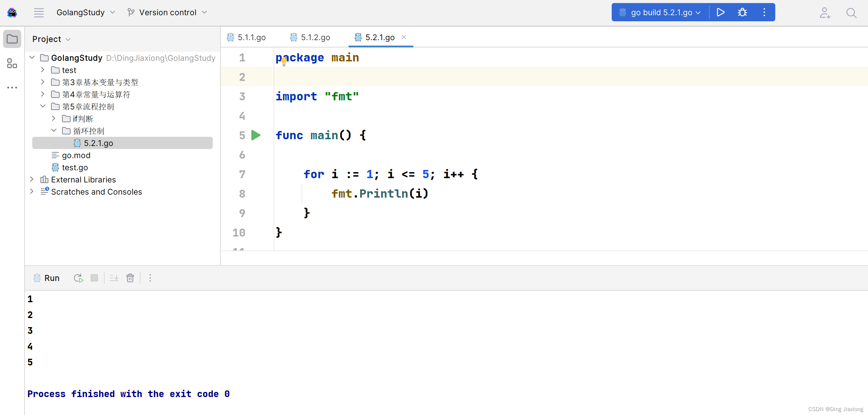This screenshot has height=415, width=868.
Task: Click the "fmt" import string
Action: tap(341, 96)
